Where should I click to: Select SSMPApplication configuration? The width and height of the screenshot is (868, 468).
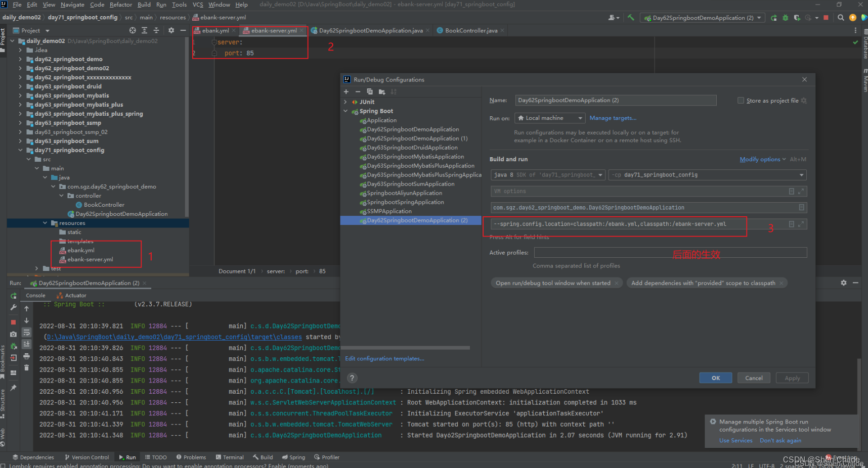tap(389, 211)
